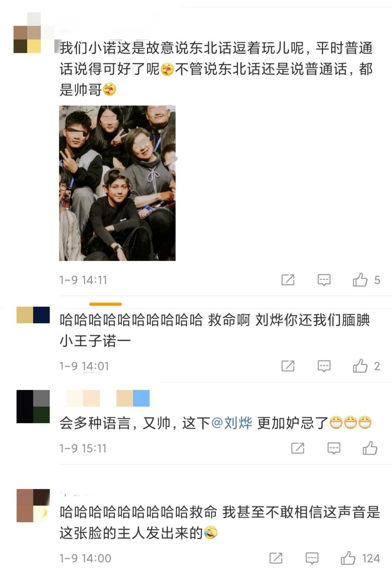Screen dimensions: 392x572
Task: Like the comment posted at 1-9 14:11
Action: (x=360, y=280)
